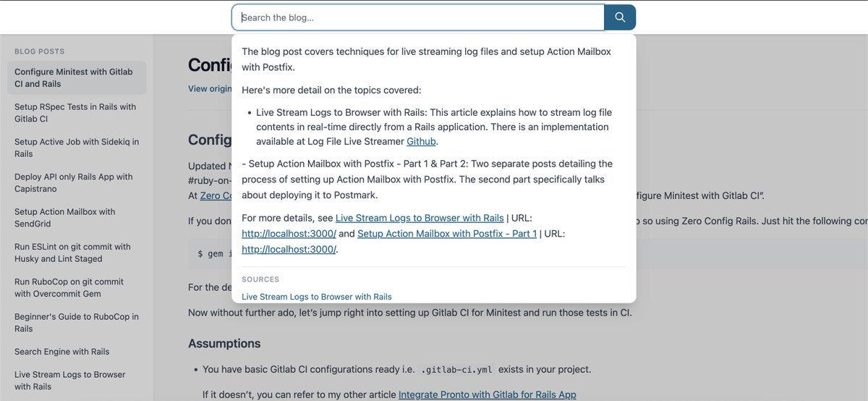Open 'Live Stream Logs to Browser with Rails' answer link

pos(420,217)
